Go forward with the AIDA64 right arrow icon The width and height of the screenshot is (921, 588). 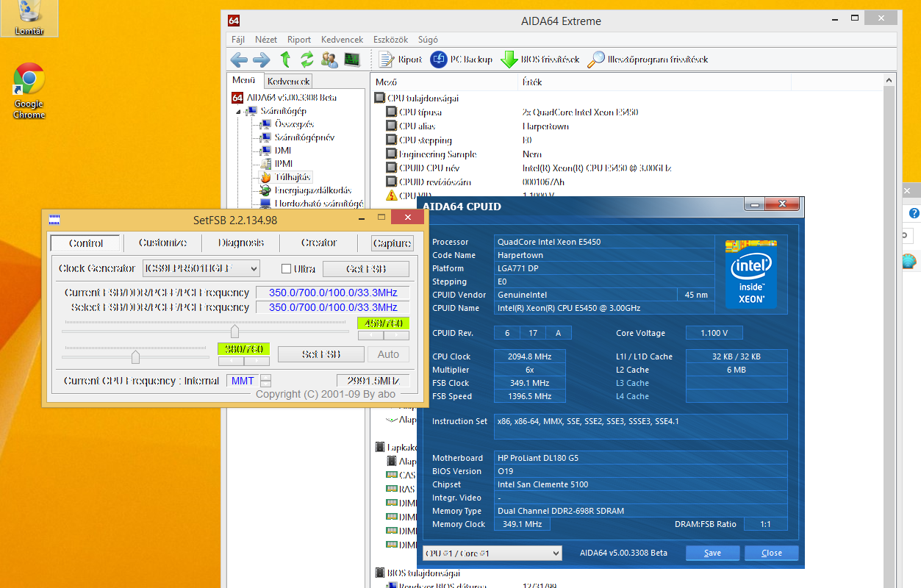click(261, 60)
